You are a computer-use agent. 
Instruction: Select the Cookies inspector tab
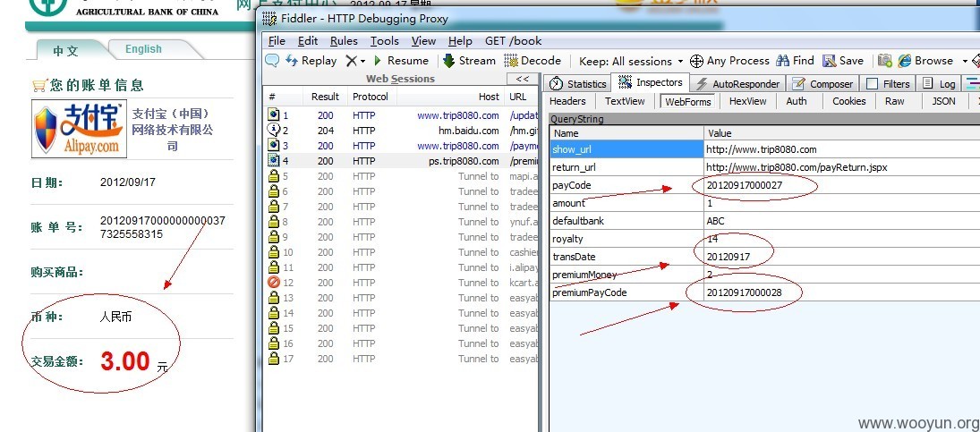848,101
